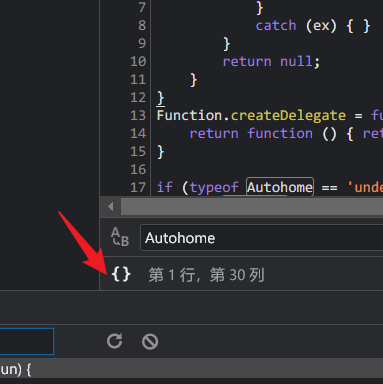The image size is (383, 384).
Task: Click the highlighted Autohome word in code
Action: pyautogui.click(x=280, y=187)
